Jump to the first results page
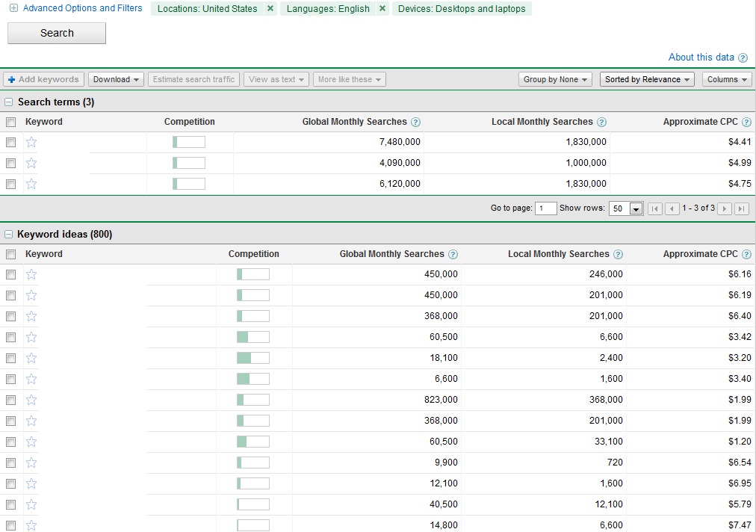The height and width of the screenshot is (532, 756). click(654, 208)
